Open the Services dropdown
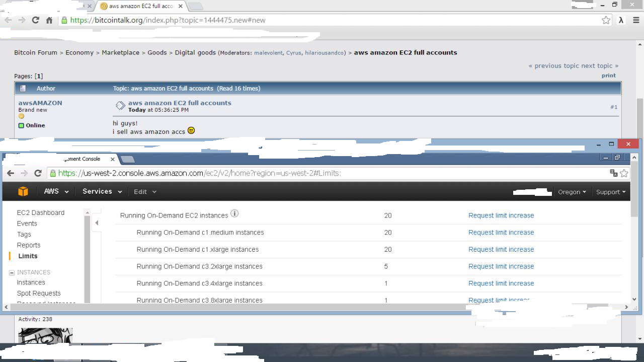The width and height of the screenshot is (644, 362). 102,191
